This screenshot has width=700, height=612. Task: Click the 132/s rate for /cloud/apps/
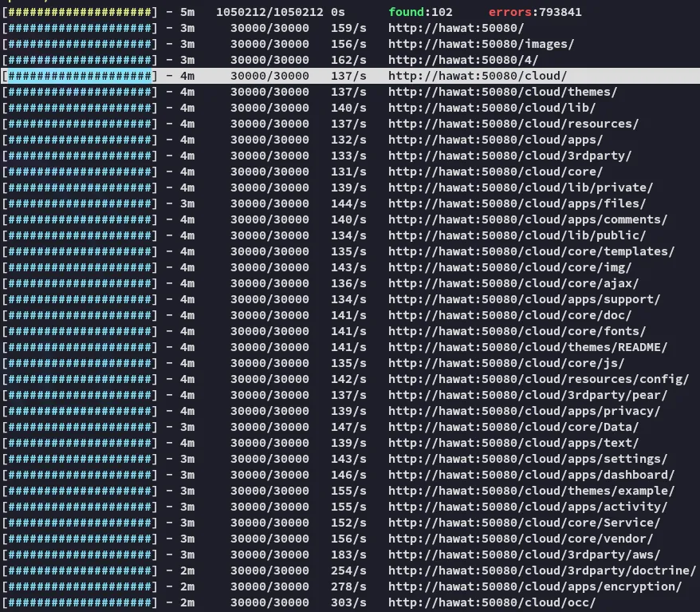coord(348,140)
